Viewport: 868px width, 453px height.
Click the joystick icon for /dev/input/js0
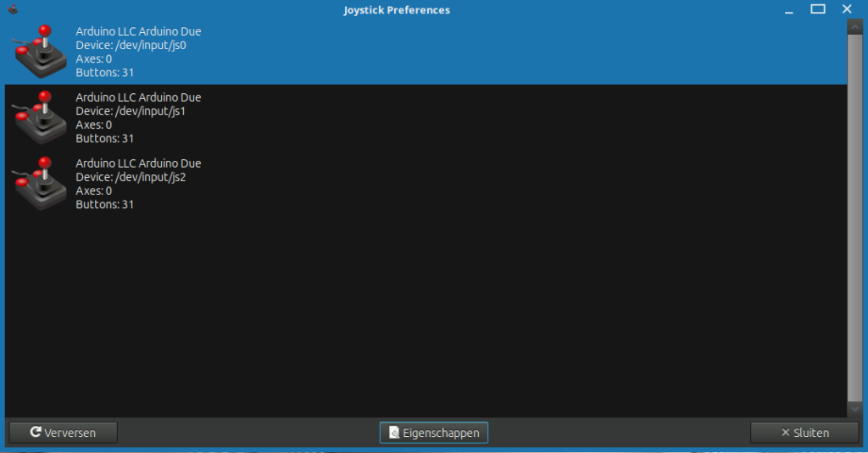point(41,52)
